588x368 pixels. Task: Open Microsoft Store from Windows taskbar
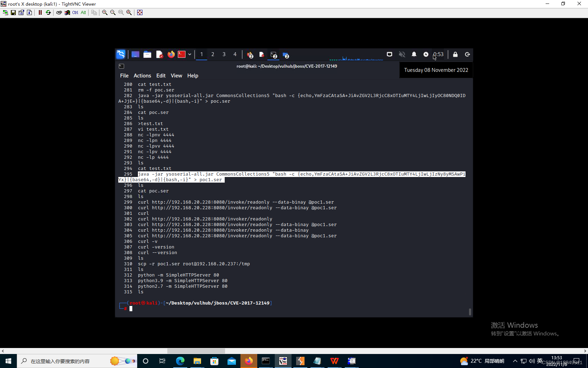(215, 361)
